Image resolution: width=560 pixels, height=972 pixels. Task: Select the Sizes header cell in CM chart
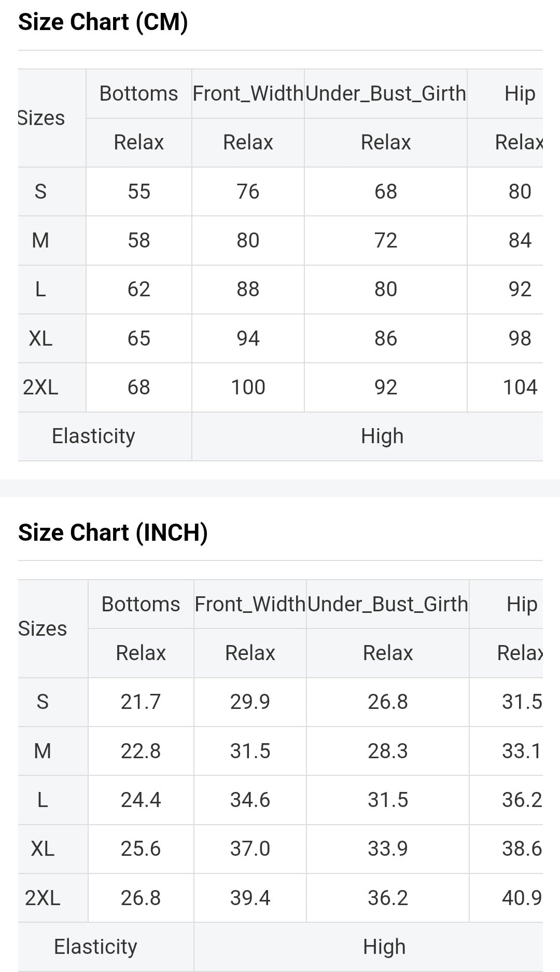[x=41, y=118]
